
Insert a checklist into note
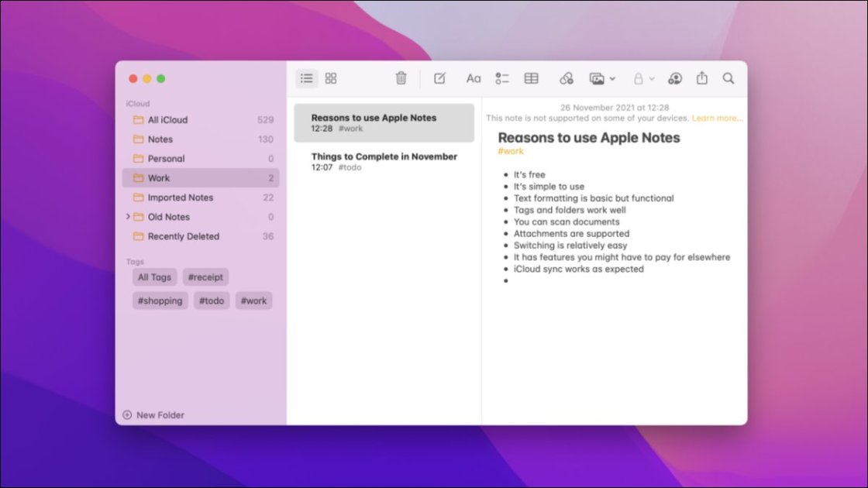click(502, 78)
